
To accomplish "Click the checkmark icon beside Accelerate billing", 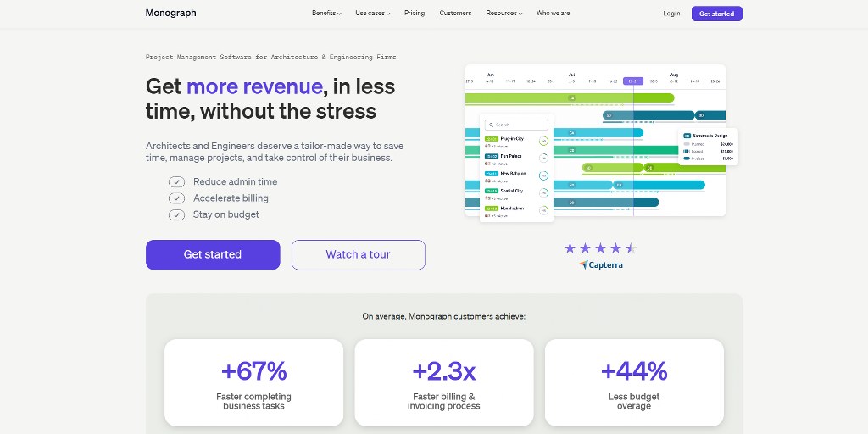I will [x=176, y=198].
